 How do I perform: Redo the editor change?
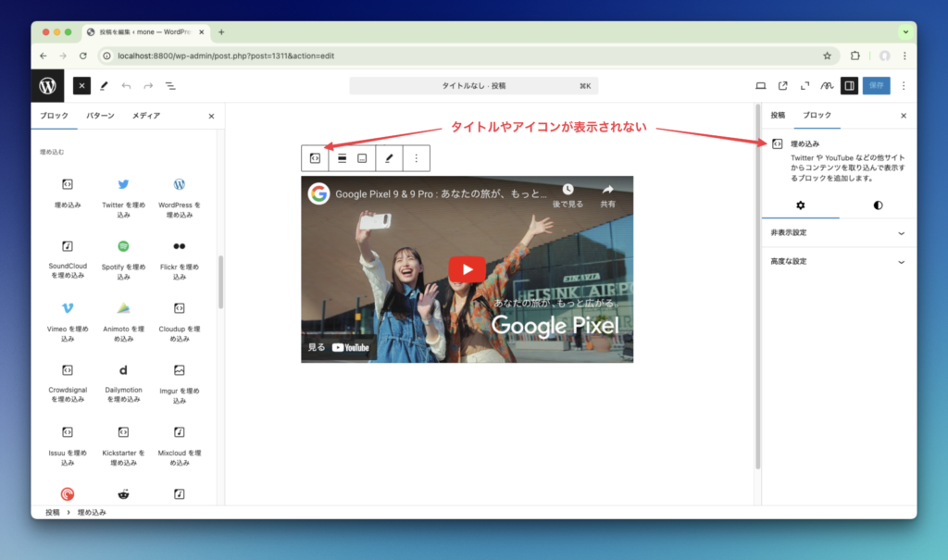click(148, 86)
